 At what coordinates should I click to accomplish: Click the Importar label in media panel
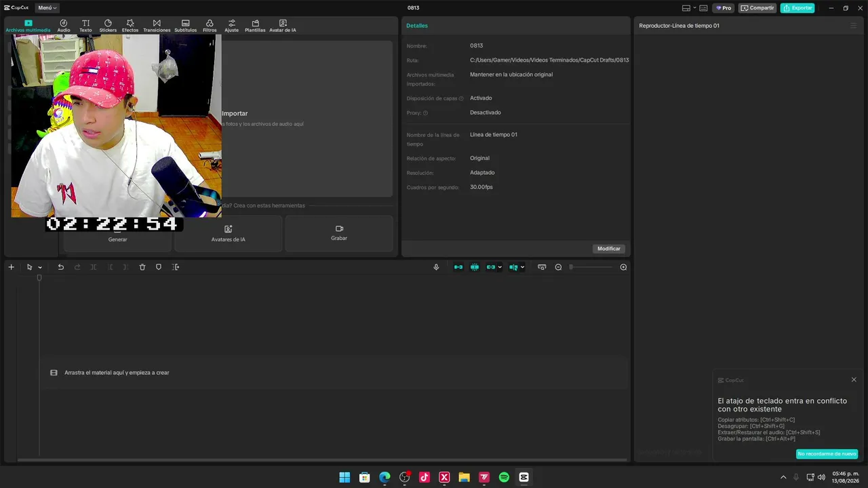235,113
